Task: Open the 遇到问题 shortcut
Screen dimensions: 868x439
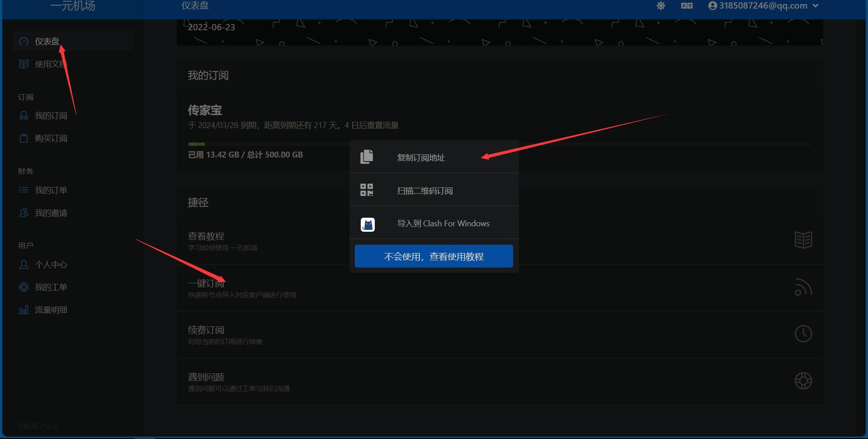Action: [x=500, y=382]
